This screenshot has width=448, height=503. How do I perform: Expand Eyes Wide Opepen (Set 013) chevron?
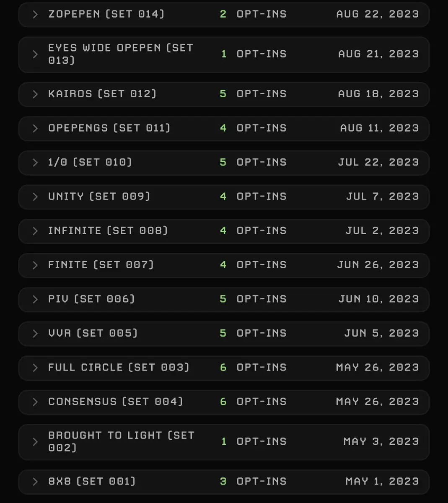35,54
